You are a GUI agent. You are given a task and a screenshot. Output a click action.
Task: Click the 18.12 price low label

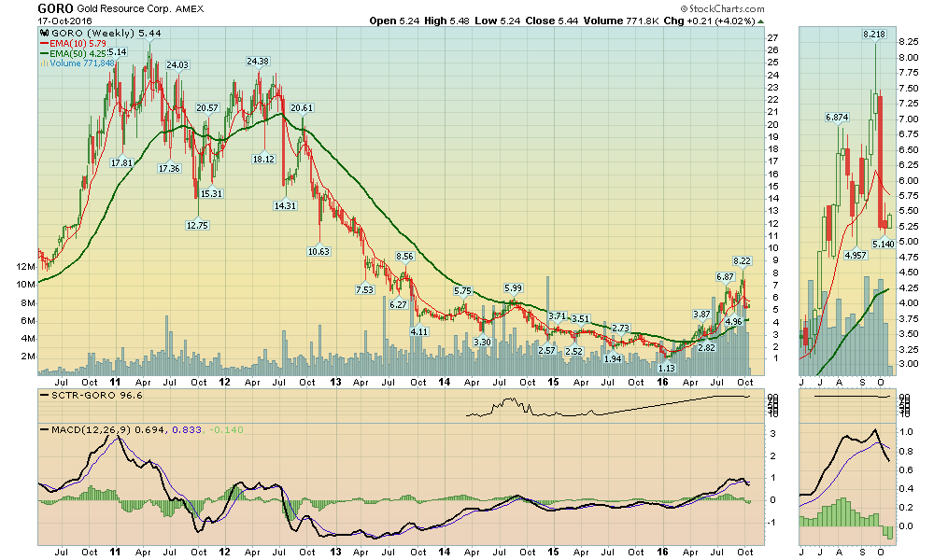point(263,160)
